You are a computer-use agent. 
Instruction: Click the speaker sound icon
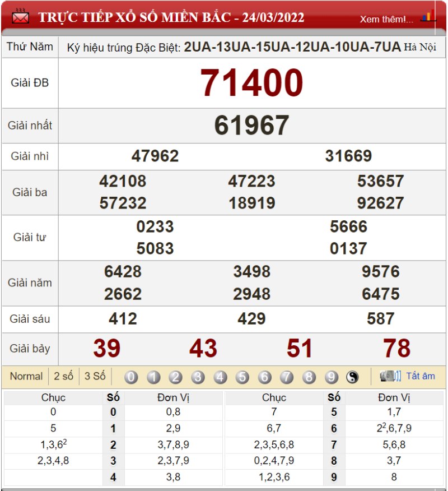pos(390,376)
